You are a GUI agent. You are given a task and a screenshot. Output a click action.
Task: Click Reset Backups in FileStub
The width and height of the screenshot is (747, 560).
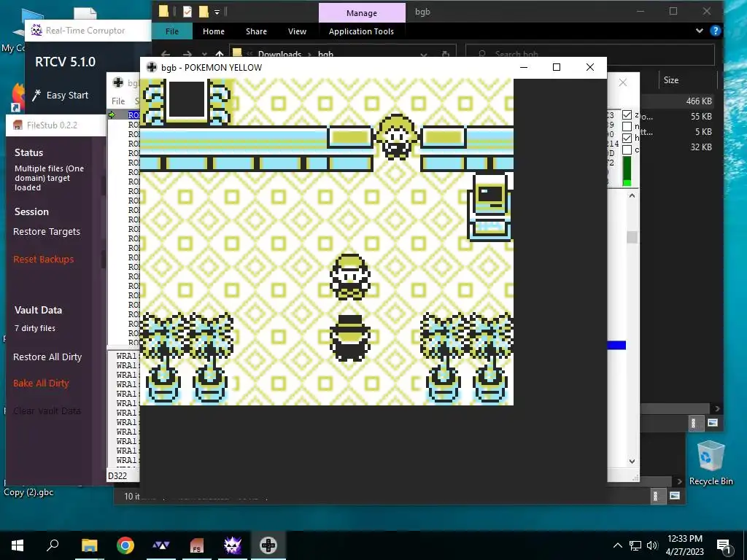pos(43,260)
